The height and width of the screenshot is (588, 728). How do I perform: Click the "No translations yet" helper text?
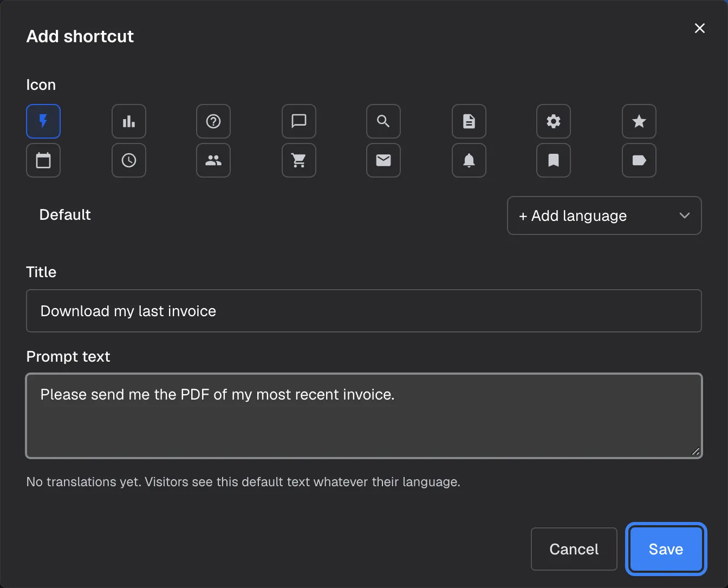(x=243, y=482)
